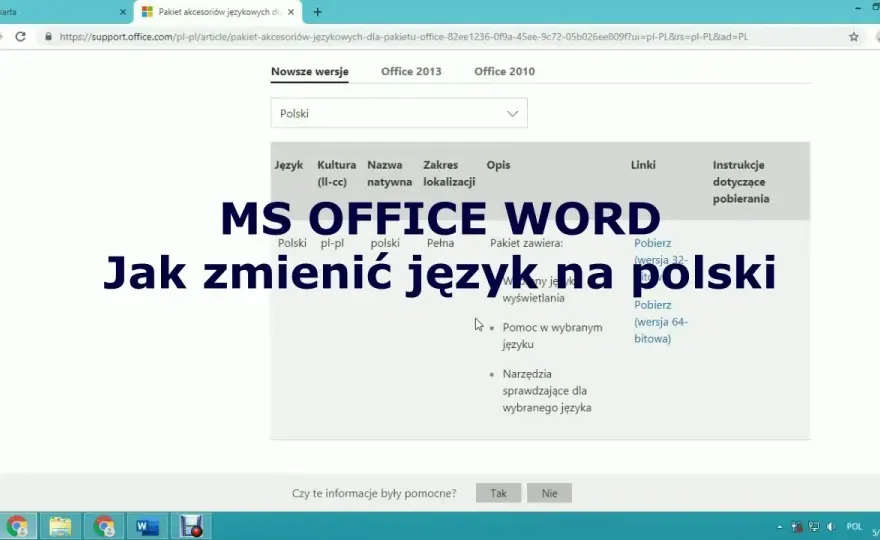Click the Zakres lokalizacji column header
This screenshot has width=880, height=540.
coord(449,173)
